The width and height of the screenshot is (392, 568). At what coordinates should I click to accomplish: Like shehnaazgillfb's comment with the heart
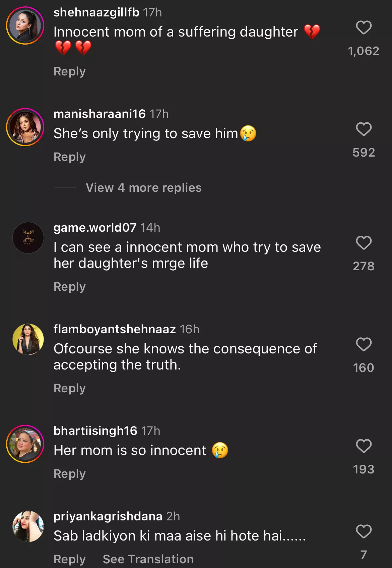click(364, 27)
